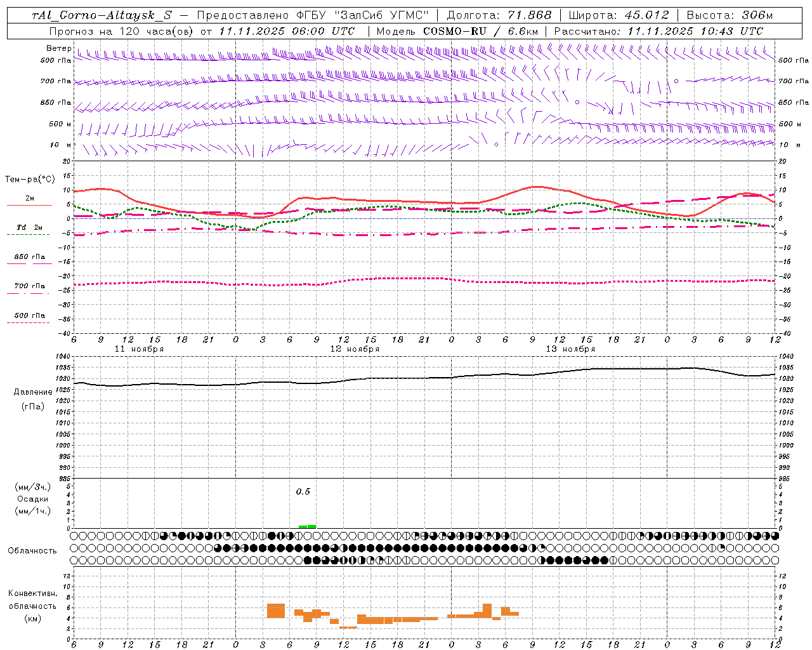Click the (км) convective cloud unit label
This screenshot has height=650, width=812.
click(x=32, y=618)
